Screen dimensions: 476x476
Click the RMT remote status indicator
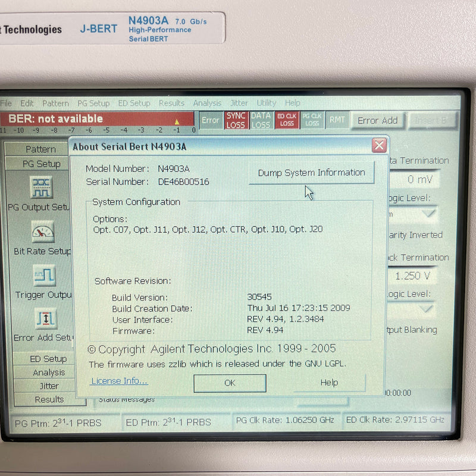click(x=337, y=120)
